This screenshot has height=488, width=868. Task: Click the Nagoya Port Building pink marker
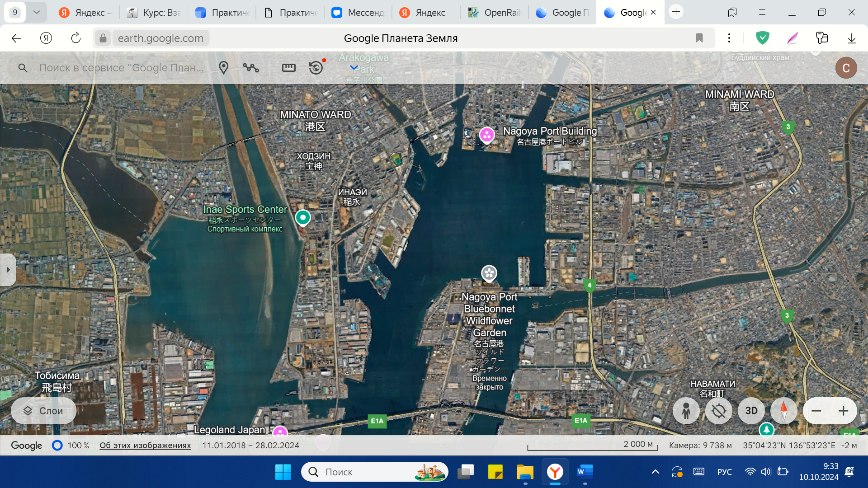pyautogui.click(x=486, y=135)
